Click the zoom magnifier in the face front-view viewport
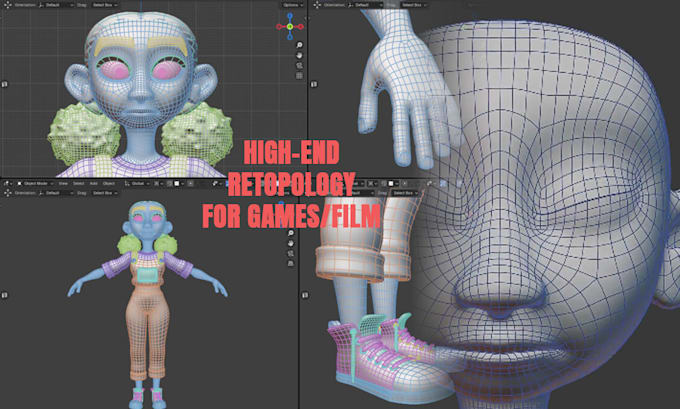The height and width of the screenshot is (409, 680). click(x=299, y=45)
